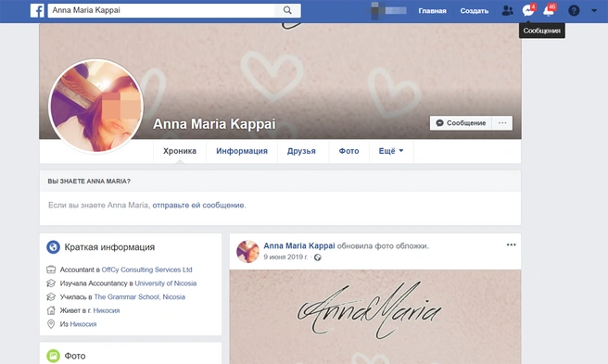Open the Messenger messages icon in top bar
The image size is (608, 364).
click(528, 10)
